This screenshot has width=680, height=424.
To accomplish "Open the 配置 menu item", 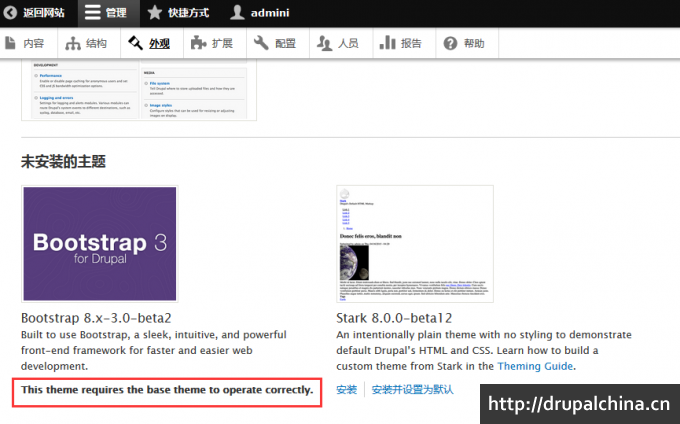I will click(x=285, y=43).
